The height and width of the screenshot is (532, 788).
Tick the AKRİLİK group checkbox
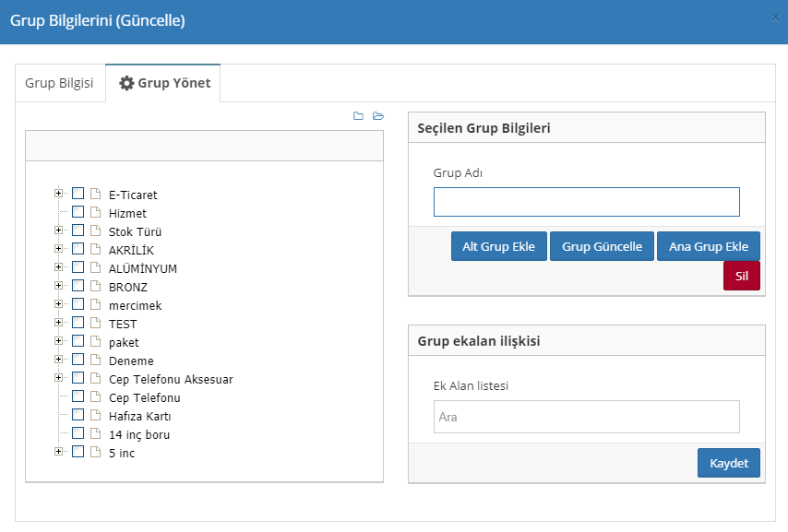[78, 249]
